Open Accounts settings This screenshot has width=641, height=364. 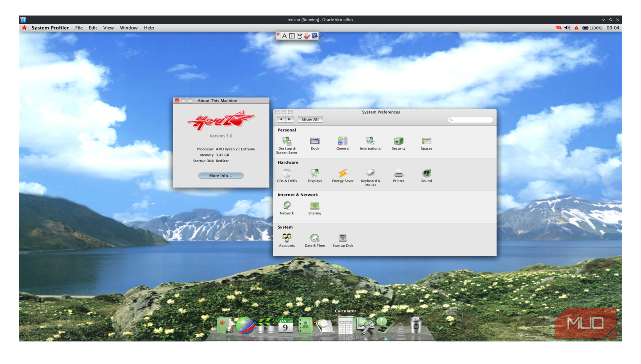pyautogui.click(x=287, y=238)
